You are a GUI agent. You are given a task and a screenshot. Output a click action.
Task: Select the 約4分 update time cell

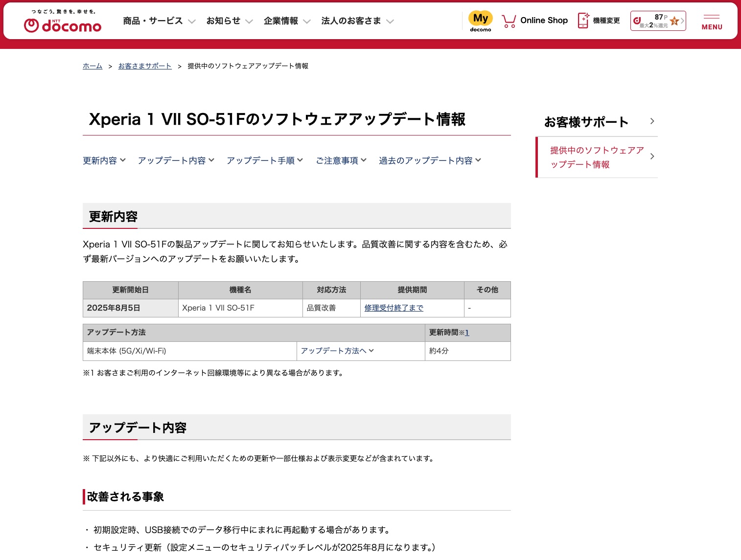468,351
